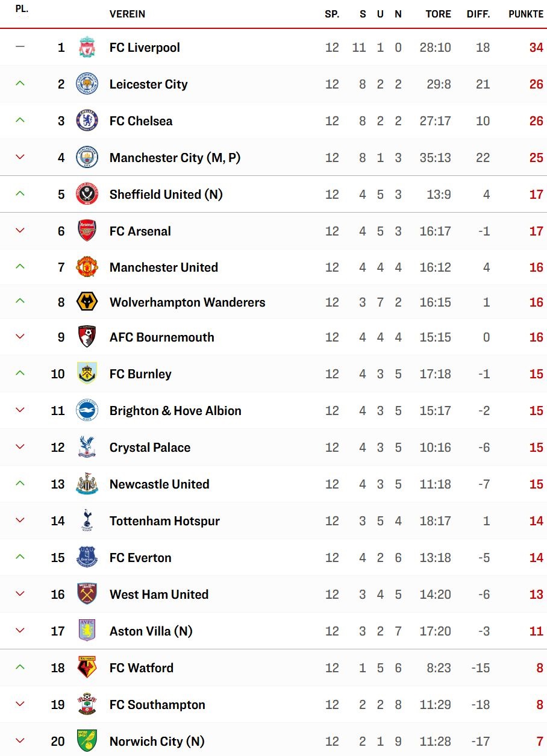Click the red down arrow beside West Ham United

point(20,594)
